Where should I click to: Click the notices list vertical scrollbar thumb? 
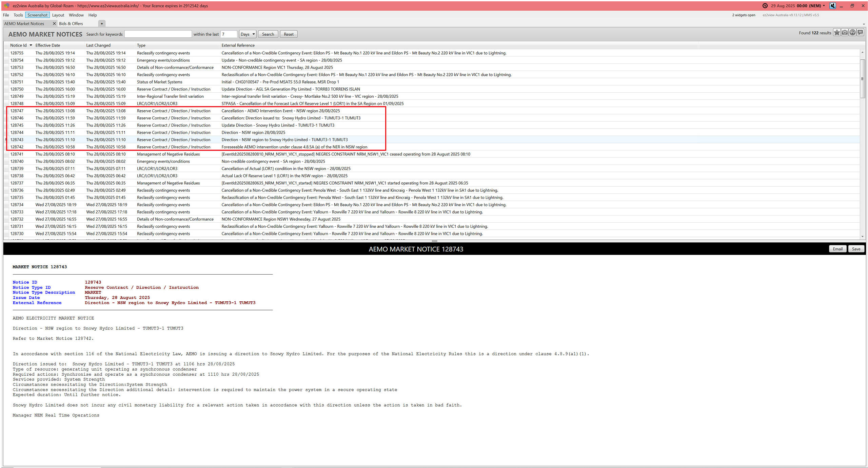click(862, 78)
